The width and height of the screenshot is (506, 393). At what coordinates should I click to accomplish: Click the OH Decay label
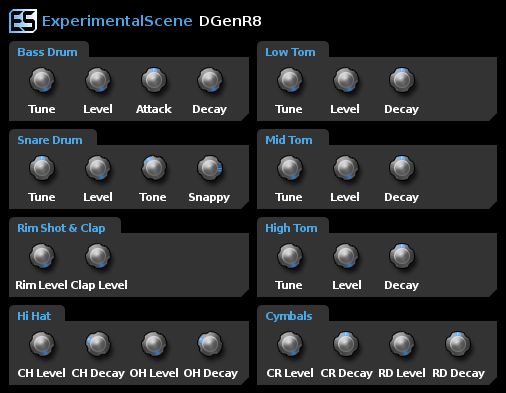pos(211,373)
